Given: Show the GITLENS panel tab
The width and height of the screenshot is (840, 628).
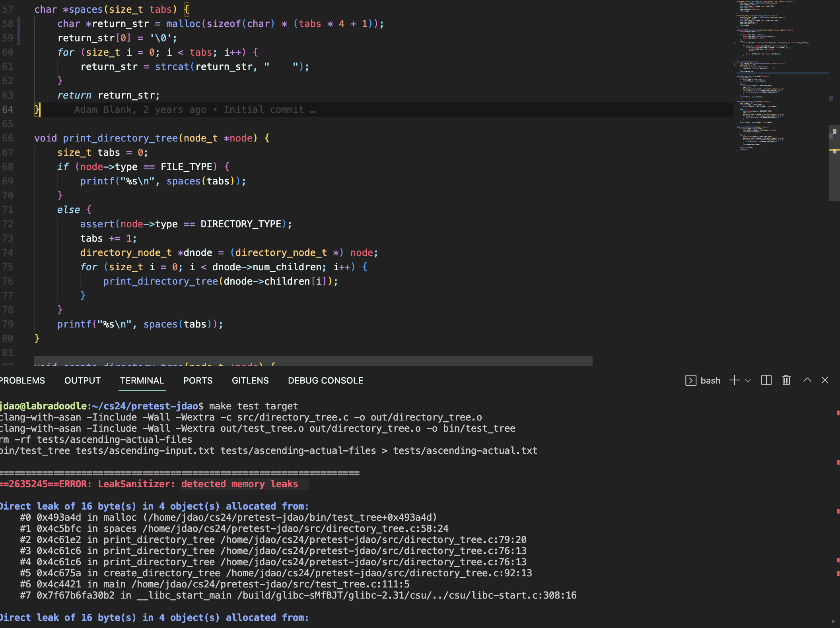Looking at the screenshot, I should pyautogui.click(x=250, y=380).
